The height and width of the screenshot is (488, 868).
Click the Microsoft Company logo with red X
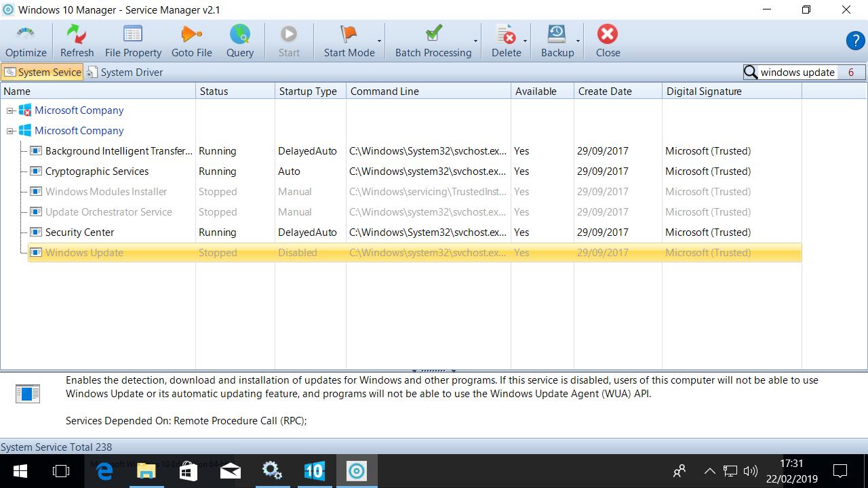point(25,110)
